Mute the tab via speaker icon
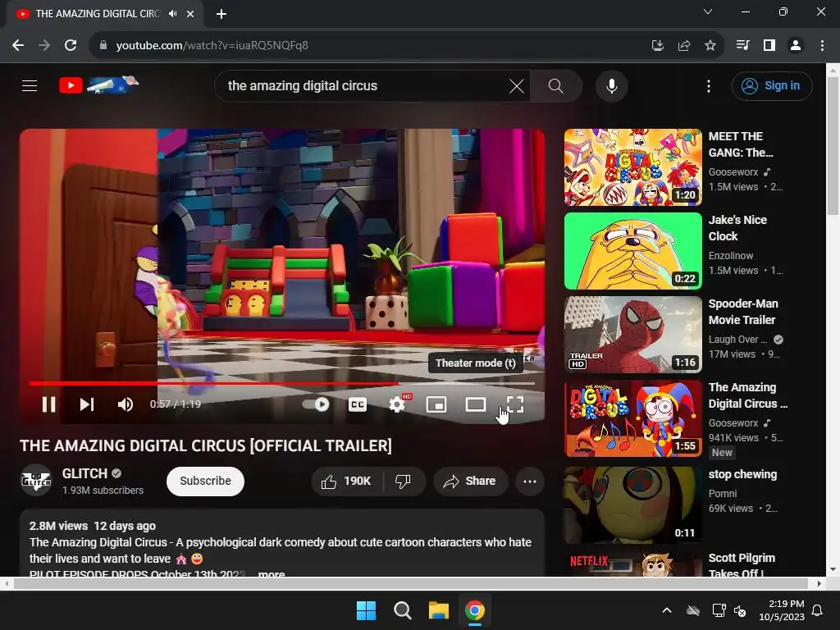This screenshot has width=840, height=630. tap(172, 13)
